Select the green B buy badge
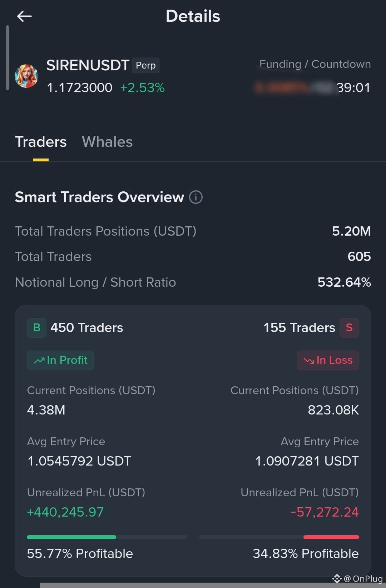Viewport: 386px width, 588px height. click(x=36, y=328)
